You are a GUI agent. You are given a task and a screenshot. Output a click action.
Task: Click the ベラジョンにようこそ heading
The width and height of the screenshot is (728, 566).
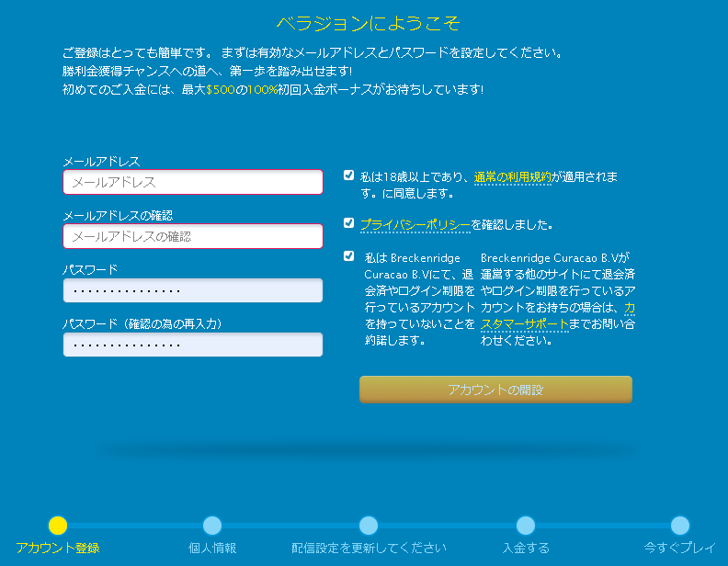pyautogui.click(x=369, y=23)
